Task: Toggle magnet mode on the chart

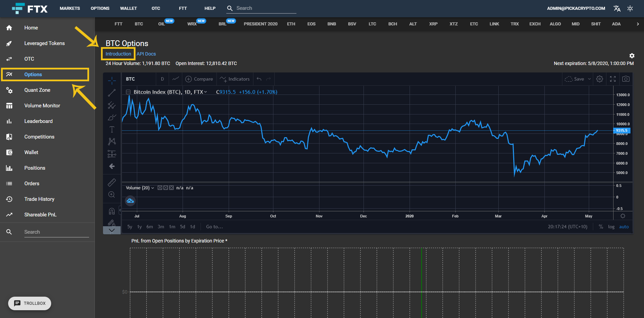Action: point(112,211)
